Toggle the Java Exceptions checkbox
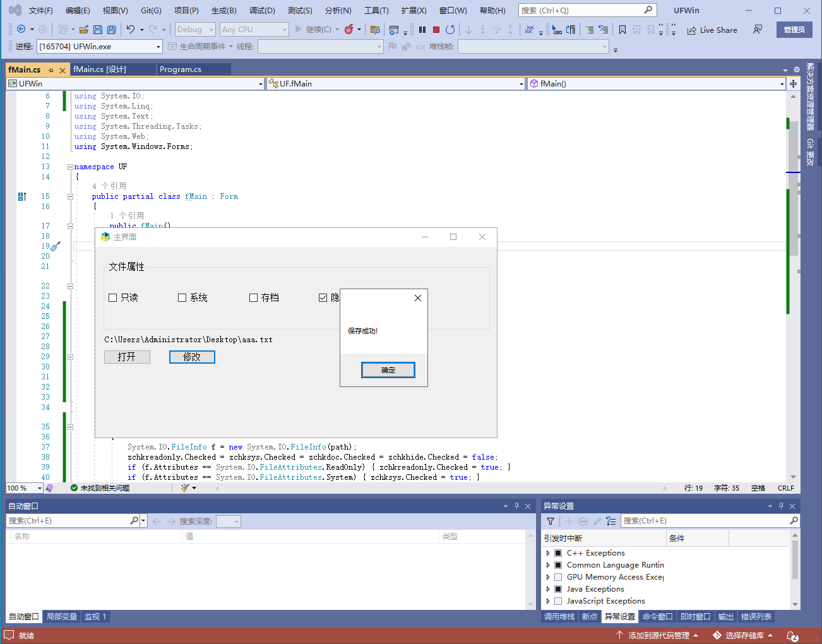Viewport: 822px width, 644px height. pos(558,589)
